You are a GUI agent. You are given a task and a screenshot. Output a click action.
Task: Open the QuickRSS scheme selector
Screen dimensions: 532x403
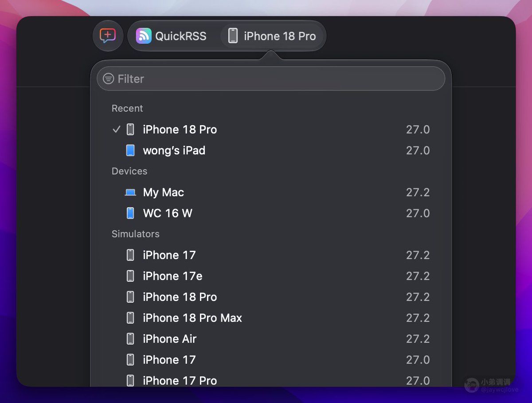pyautogui.click(x=172, y=36)
